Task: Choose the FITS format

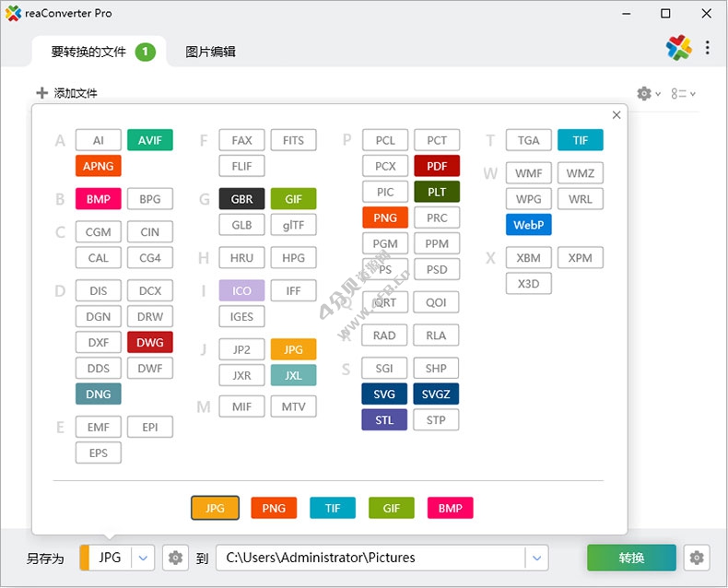Action: tap(293, 140)
